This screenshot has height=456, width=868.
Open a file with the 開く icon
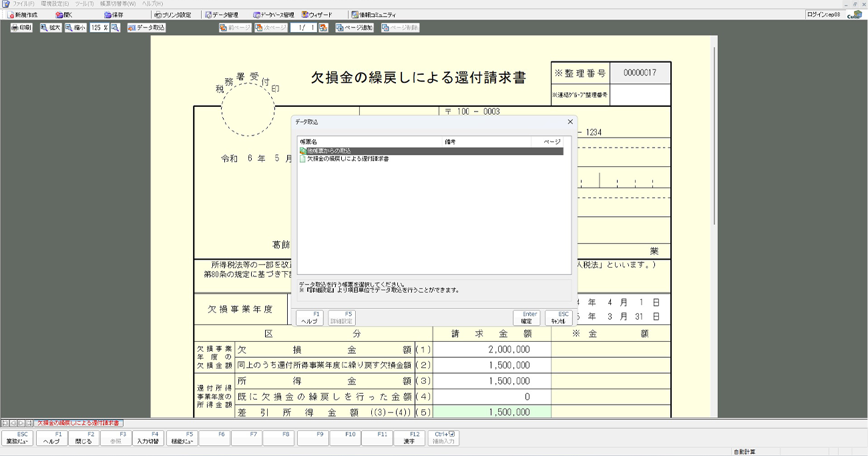[64, 15]
